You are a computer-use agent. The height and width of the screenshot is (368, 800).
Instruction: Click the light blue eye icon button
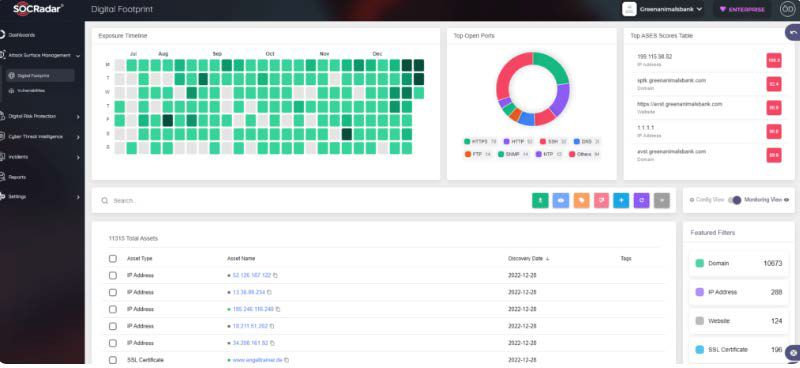coord(560,201)
